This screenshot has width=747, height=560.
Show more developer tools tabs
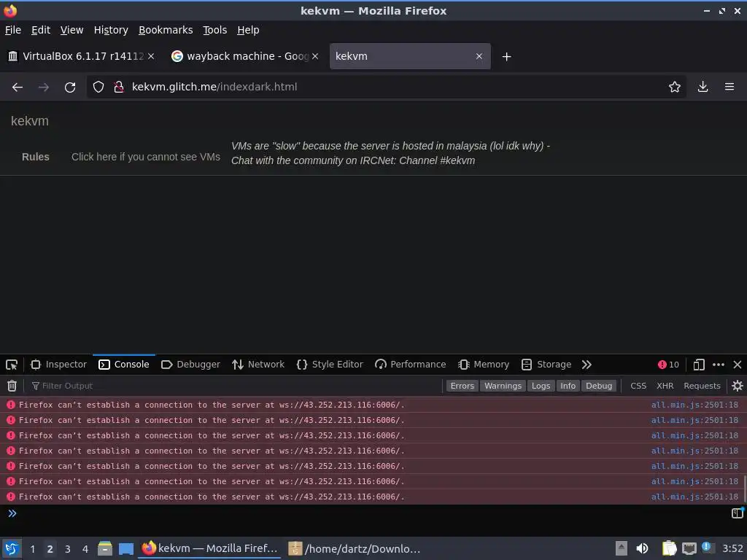tap(587, 365)
